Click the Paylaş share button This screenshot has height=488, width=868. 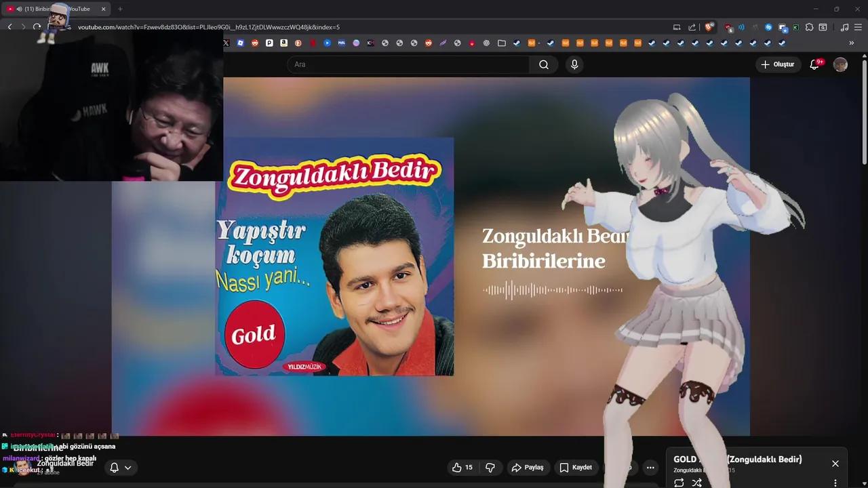[x=528, y=468]
